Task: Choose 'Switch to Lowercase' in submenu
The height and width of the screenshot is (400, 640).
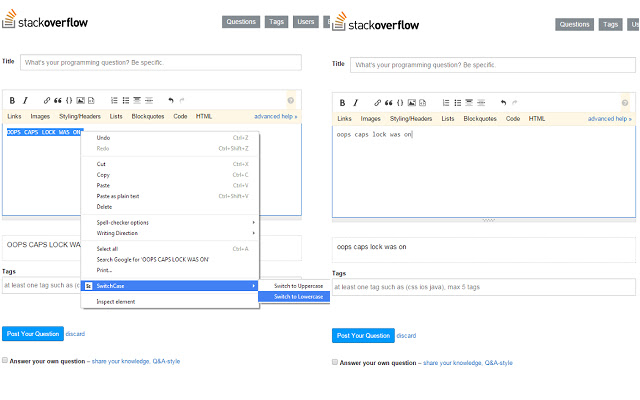Action: (298, 296)
